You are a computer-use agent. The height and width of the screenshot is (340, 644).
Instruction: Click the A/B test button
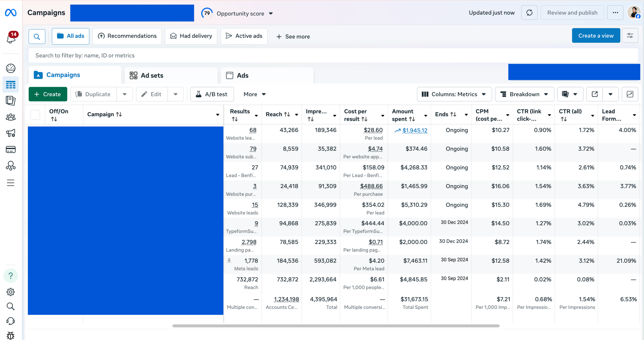pos(212,94)
